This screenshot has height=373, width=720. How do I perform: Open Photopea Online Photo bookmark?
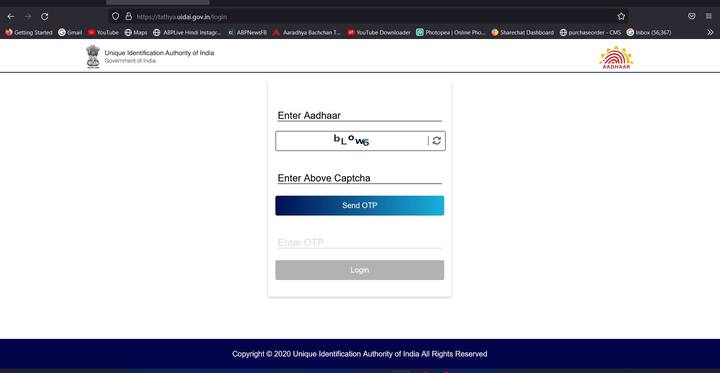[x=451, y=33]
